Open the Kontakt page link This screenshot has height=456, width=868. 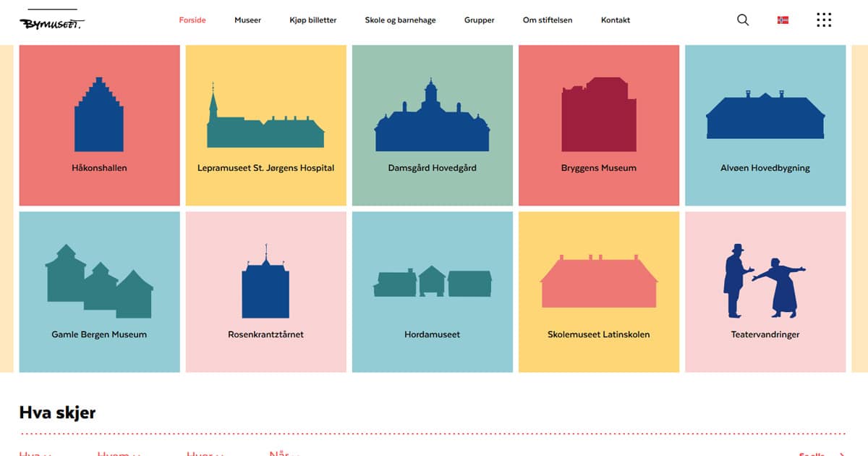[615, 20]
